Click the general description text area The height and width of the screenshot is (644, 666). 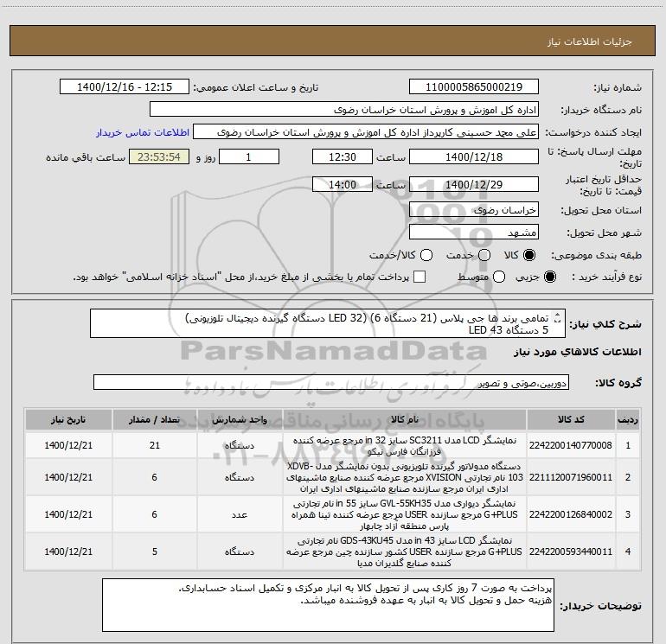pos(328,323)
